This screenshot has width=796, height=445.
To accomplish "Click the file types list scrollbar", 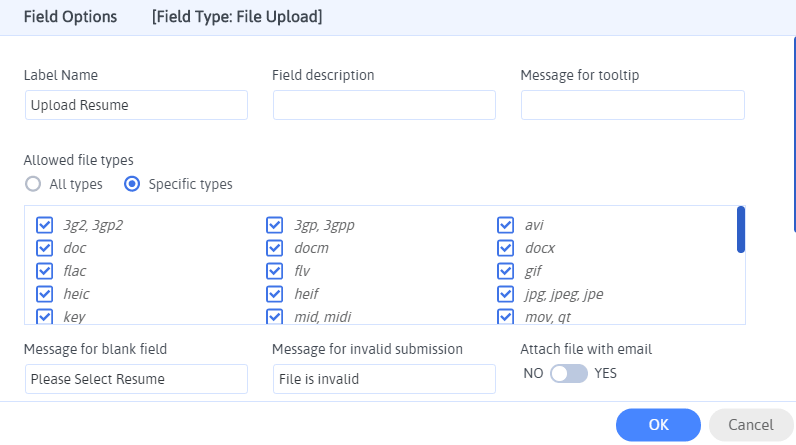I will tap(741, 229).
